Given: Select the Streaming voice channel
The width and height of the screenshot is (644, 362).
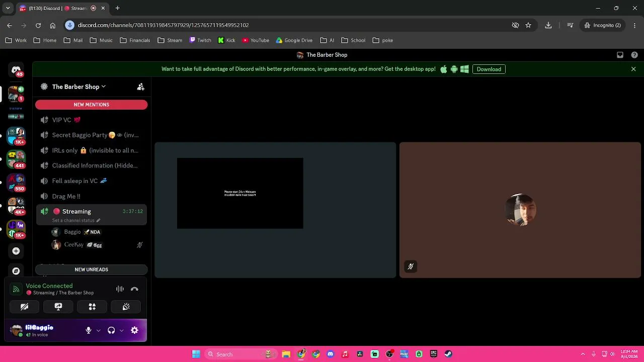Looking at the screenshot, I should tap(91, 215).
